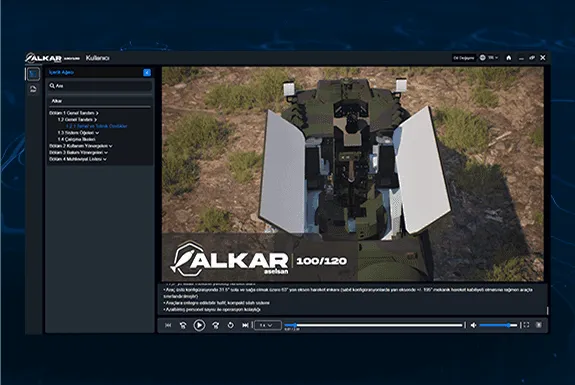Step forward with the forward icon

216,325
